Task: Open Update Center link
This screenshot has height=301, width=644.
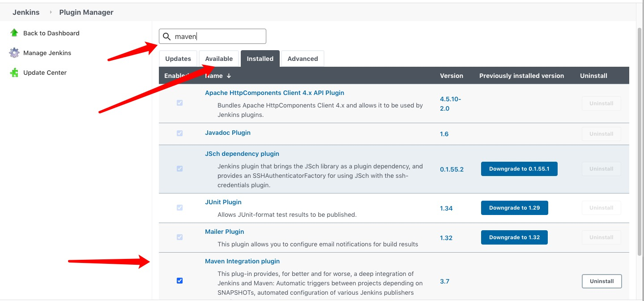Action: 45,73
